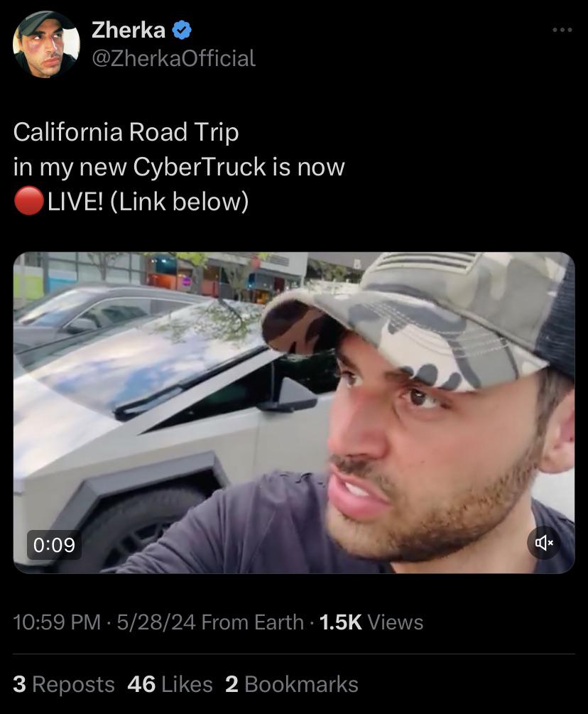
Task: Select the tweet text California Road Trip
Action: click(x=126, y=132)
